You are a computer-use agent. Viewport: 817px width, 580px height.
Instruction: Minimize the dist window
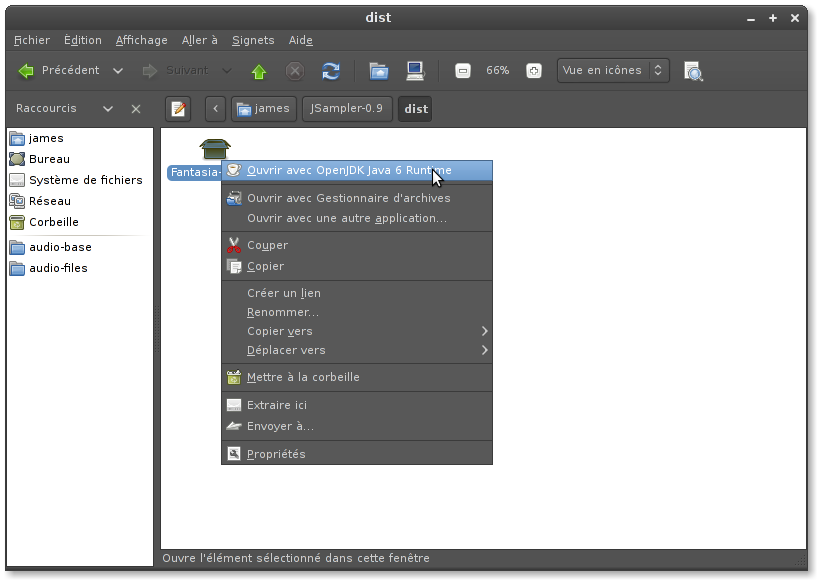[751, 19]
